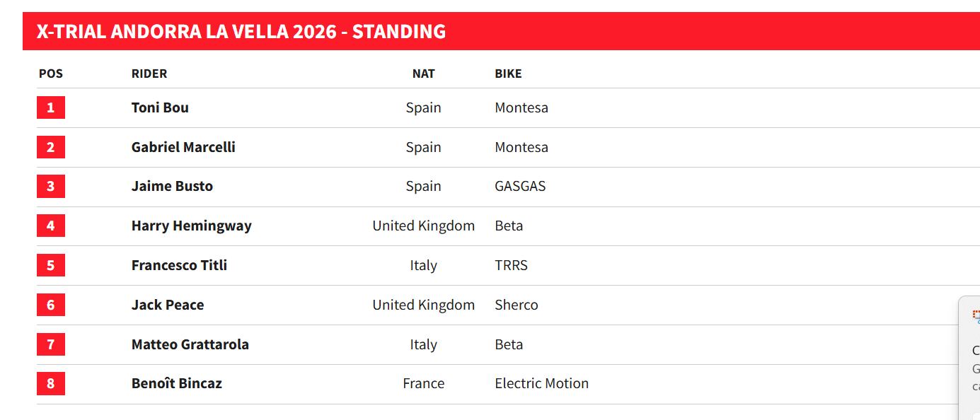980x420 pixels.
Task: Click the POS column header
Action: click(x=51, y=74)
